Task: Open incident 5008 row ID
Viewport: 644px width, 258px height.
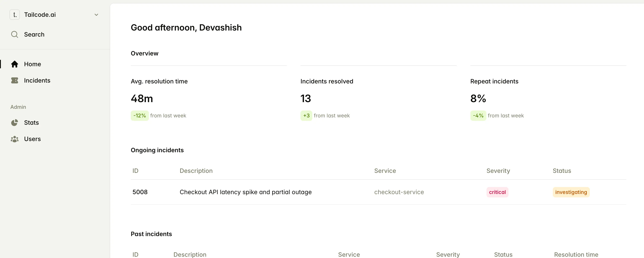Action: [140, 192]
